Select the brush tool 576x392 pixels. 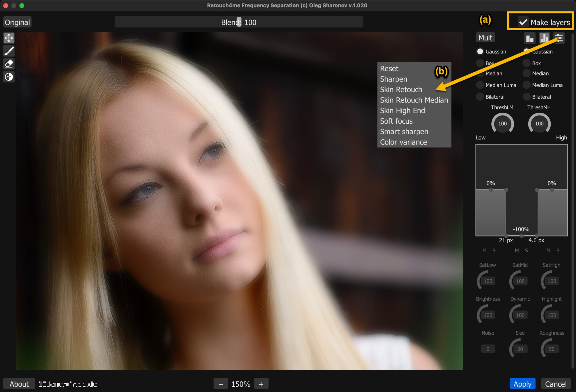pos(9,51)
